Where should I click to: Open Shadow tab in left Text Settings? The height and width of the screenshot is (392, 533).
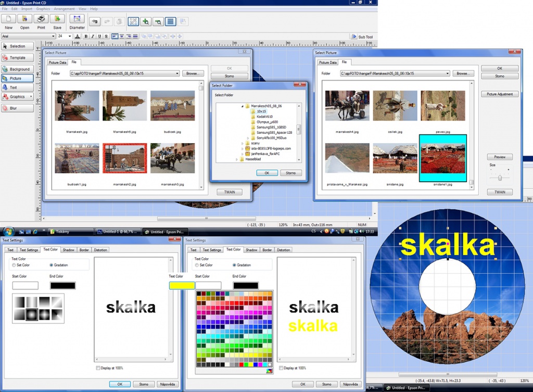point(68,250)
